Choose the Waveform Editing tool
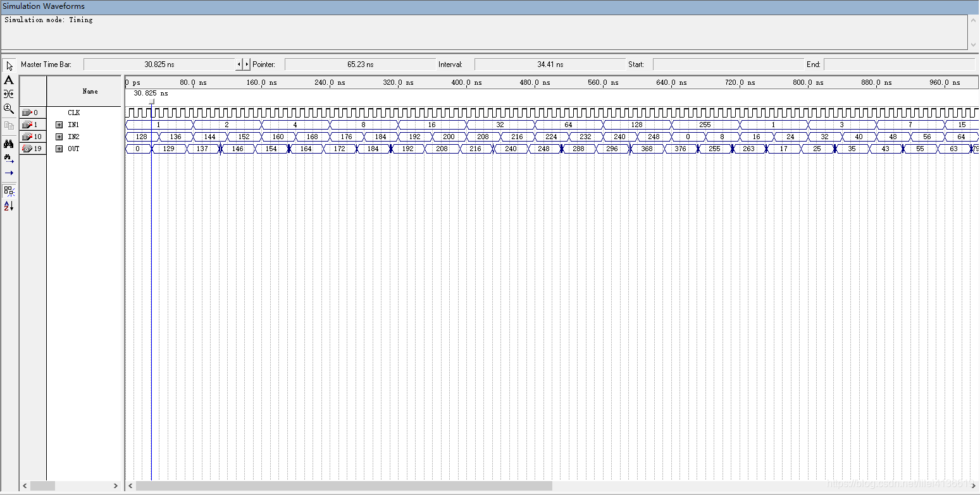Screen dimensions: 980x495 tap(9, 94)
